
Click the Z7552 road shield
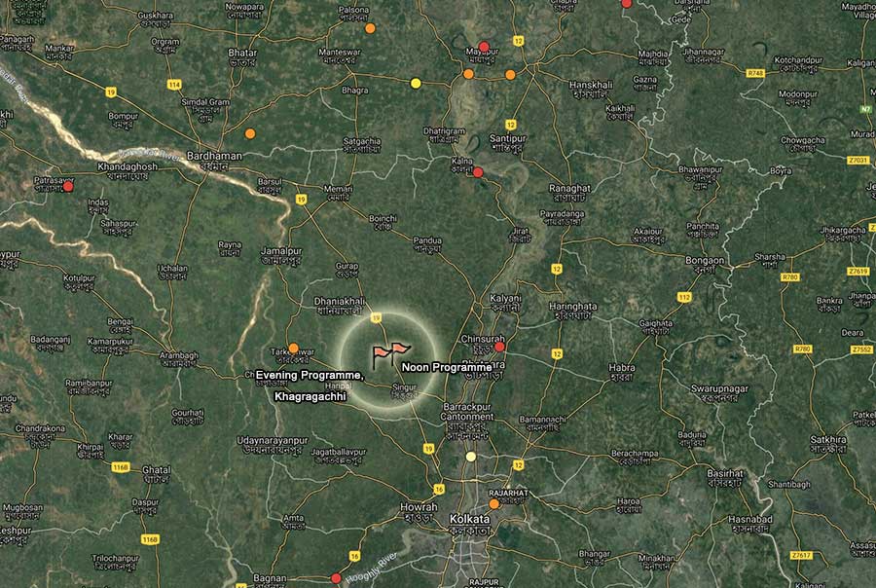[861, 349]
